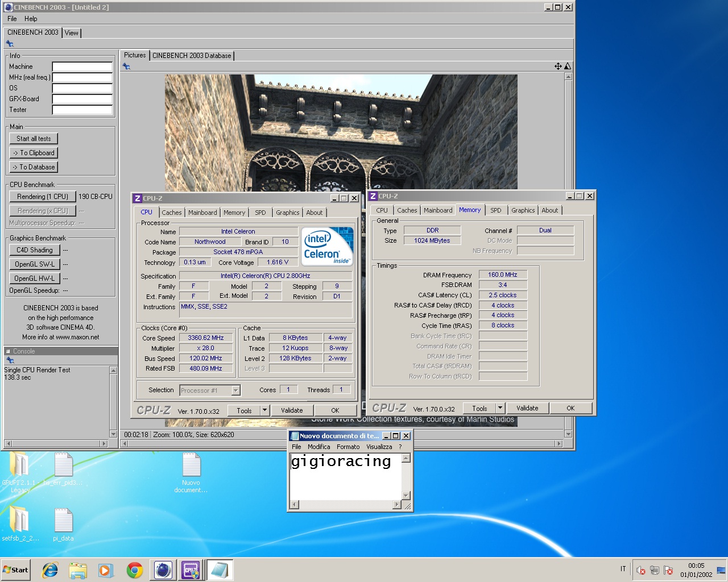Switch to Notepad taskbar icon

click(219, 570)
